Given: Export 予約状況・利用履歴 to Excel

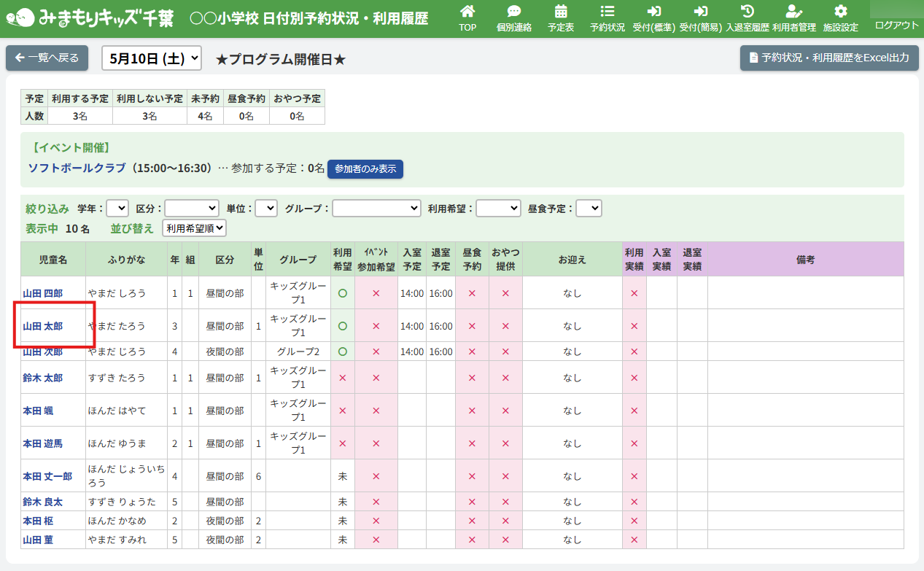Looking at the screenshot, I should 828,58.
